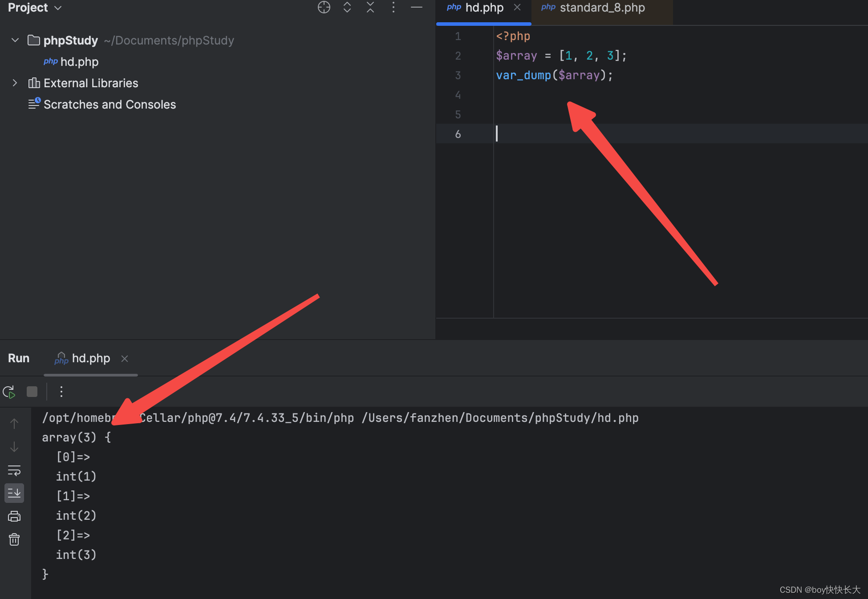Click 'int(3)' in the console output

76,555
